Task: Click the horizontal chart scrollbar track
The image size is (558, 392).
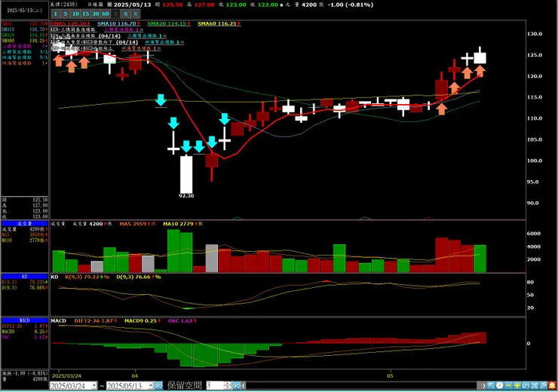Action: pyautogui.click(x=363, y=386)
